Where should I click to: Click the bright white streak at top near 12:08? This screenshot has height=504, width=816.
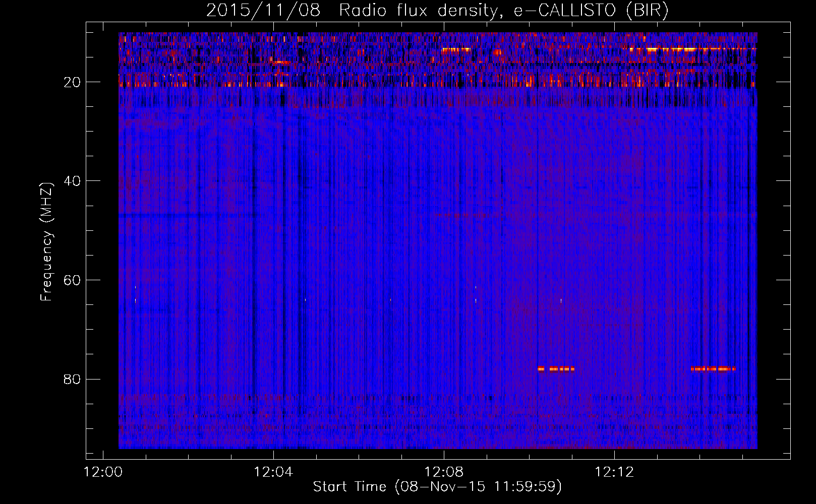tap(456, 49)
